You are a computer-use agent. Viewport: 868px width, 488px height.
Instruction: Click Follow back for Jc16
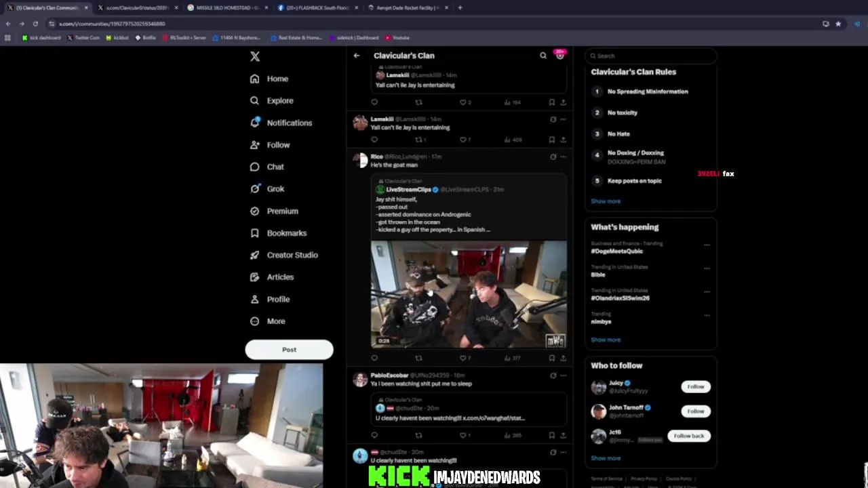[689, 436]
